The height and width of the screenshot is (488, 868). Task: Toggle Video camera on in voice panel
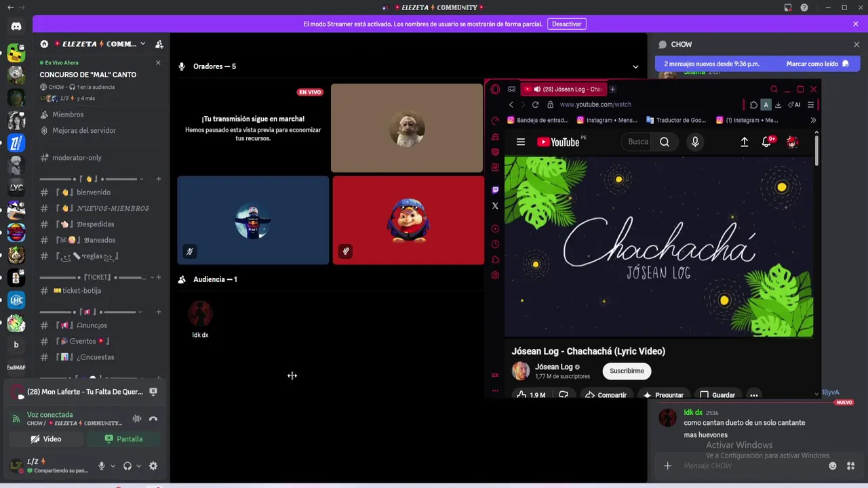(x=45, y=439)
